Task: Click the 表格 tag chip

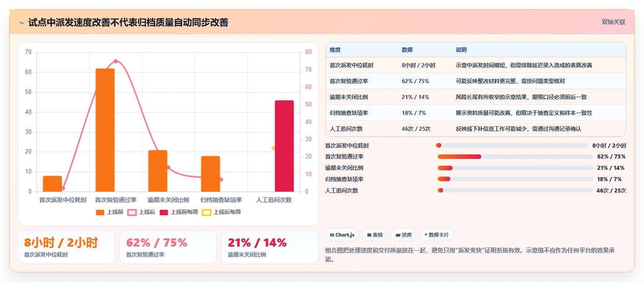Action: [374, 235]
